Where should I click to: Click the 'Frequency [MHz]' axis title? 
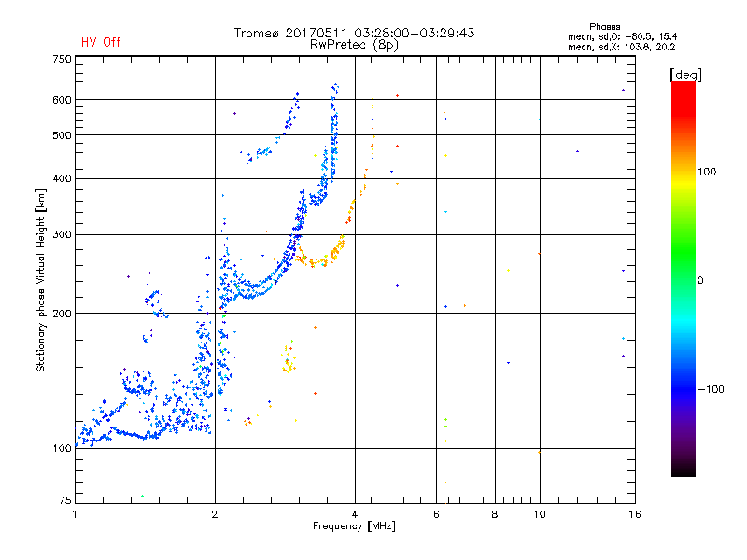354,526
